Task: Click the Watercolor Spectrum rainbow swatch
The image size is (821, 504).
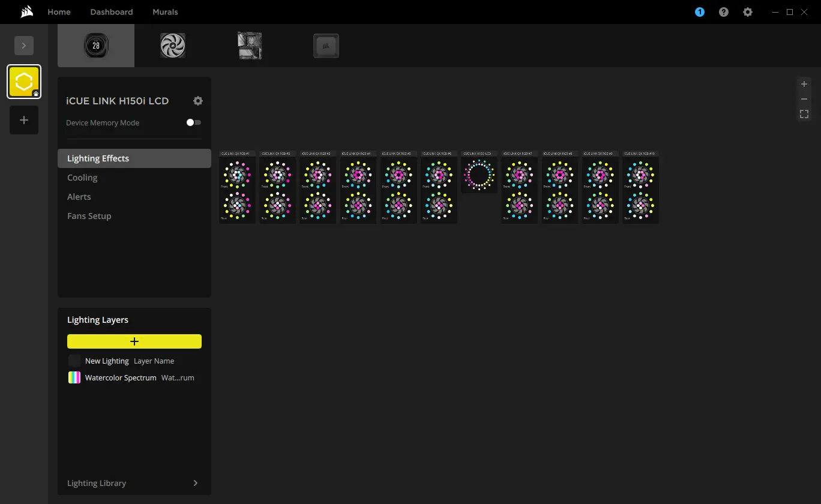Action: click(74, 377)
